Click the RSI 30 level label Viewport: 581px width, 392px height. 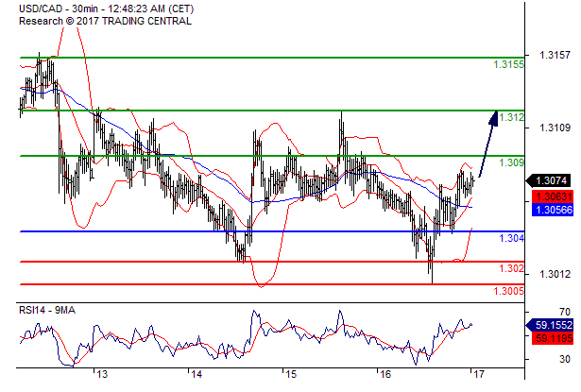565,359
